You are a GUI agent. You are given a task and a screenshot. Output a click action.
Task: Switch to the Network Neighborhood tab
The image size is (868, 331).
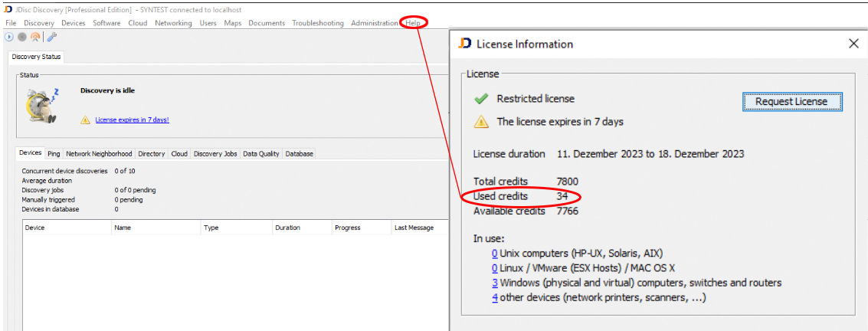99,154
